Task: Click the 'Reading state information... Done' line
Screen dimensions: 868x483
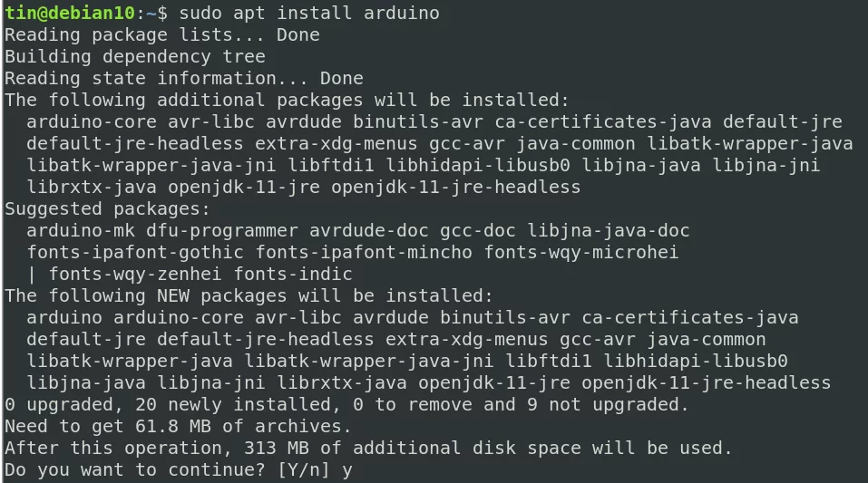Action: tap(184, 78)
